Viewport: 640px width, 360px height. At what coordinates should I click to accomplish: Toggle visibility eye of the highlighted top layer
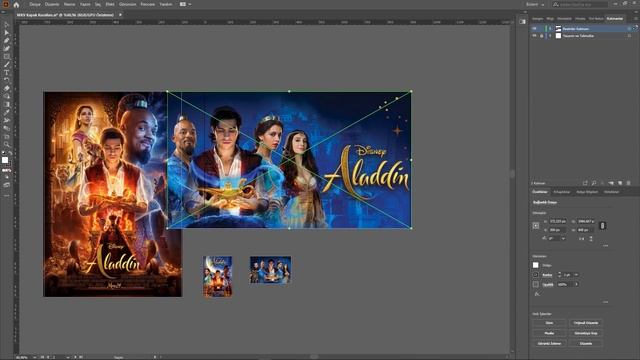[x=534, y=29]
